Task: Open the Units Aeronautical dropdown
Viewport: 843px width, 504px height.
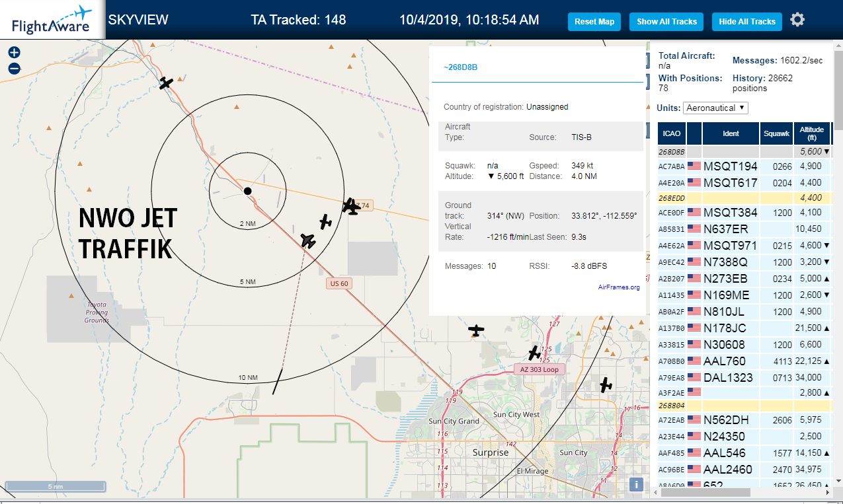Action: [715, 108]
